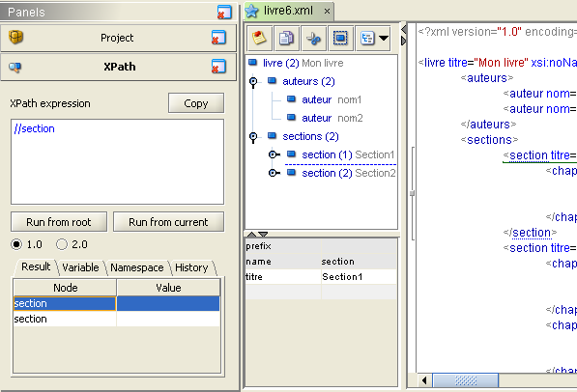
Task: Click the livre root node icon
Action: (253, 62)
